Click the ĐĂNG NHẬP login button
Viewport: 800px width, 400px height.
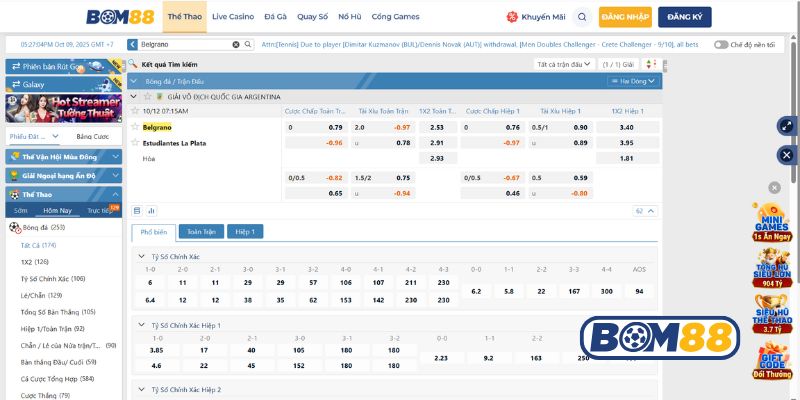[627, 17]
